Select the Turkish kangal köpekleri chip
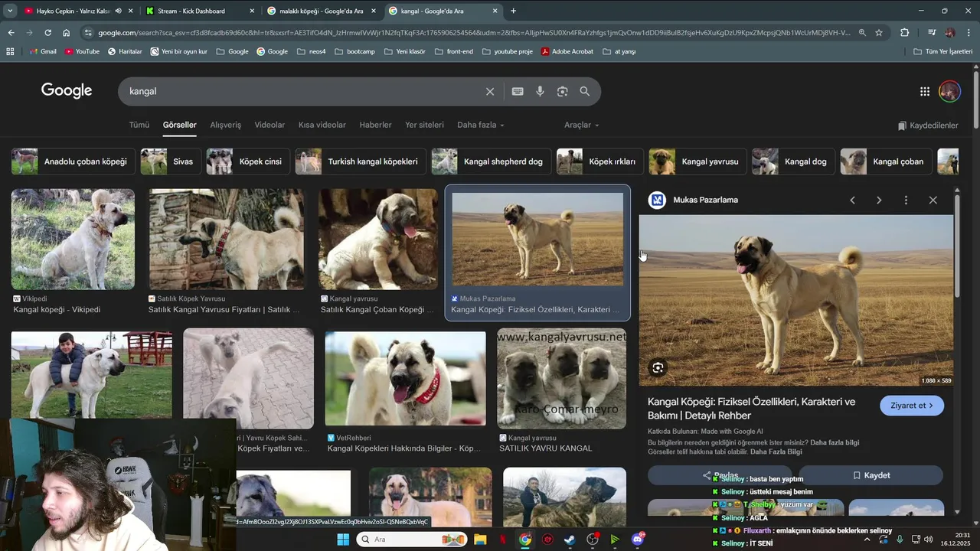The image size is (980, 551). (x=360, y=161)
